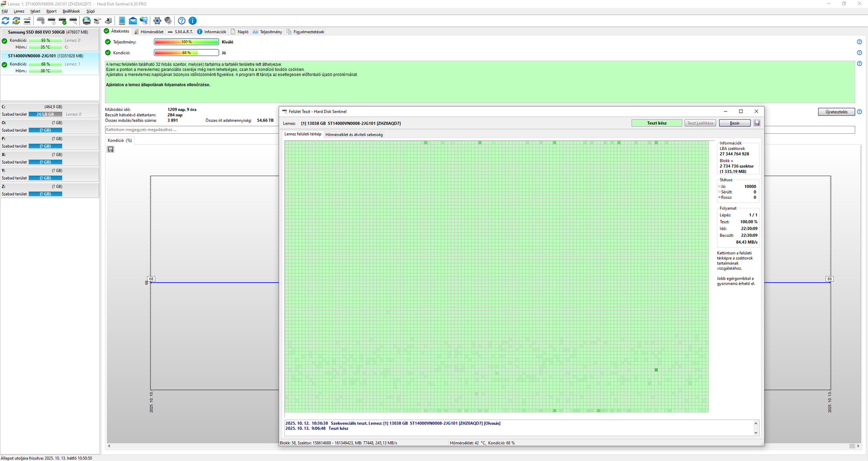Screen dimensions: 868x461
Task: Click the toolbar icon left of the notepad
Action: pyautogui.click(x=108, y=21)
